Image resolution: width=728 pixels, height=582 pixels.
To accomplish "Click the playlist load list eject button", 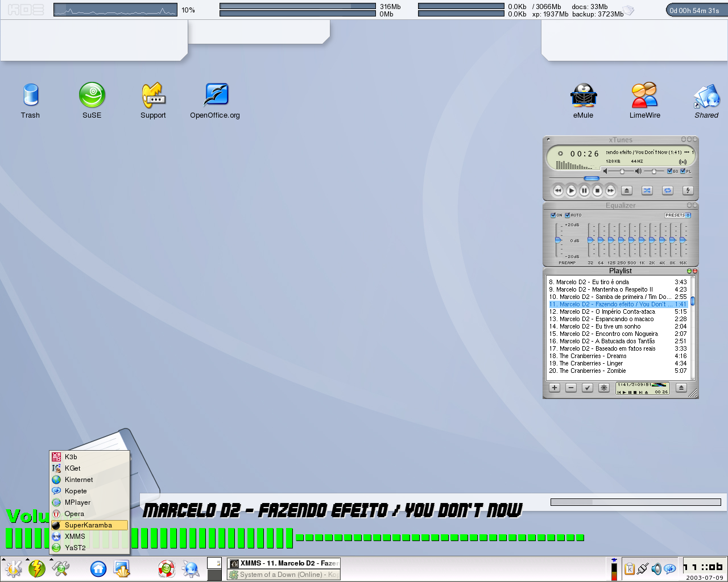I will tap(681, 388).
